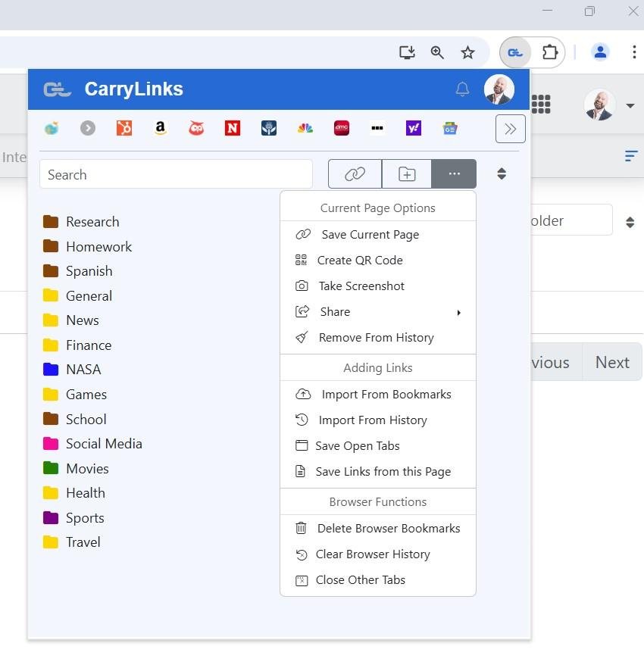Choose Import From History
The image size is (644, 665).
click(x=378, y=420)
